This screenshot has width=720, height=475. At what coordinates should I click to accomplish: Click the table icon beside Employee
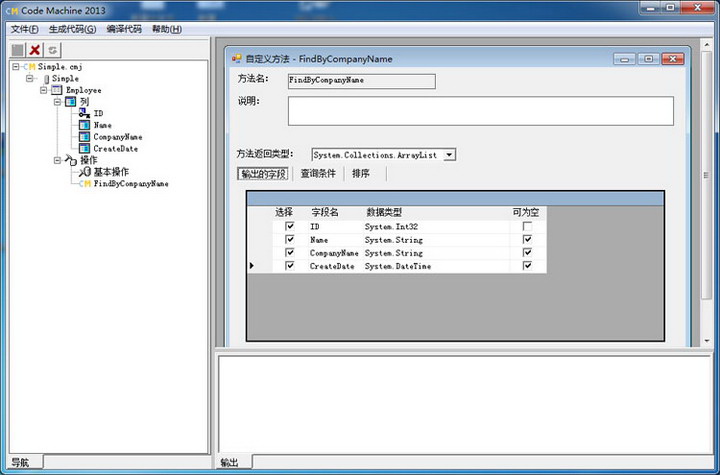point(56,90)
